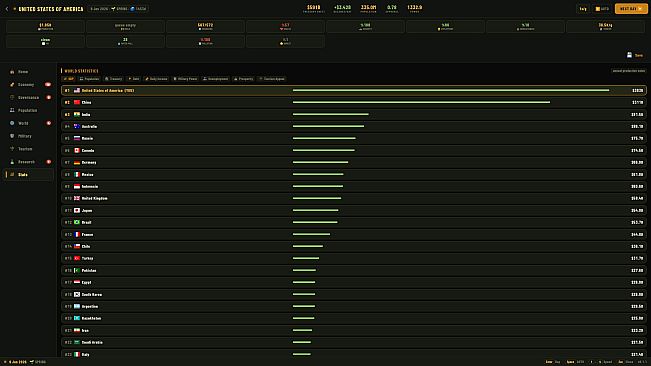Select the Tourism Appeal statistics tab
This screenshot has height=366, width=651.
click(272, 79)
